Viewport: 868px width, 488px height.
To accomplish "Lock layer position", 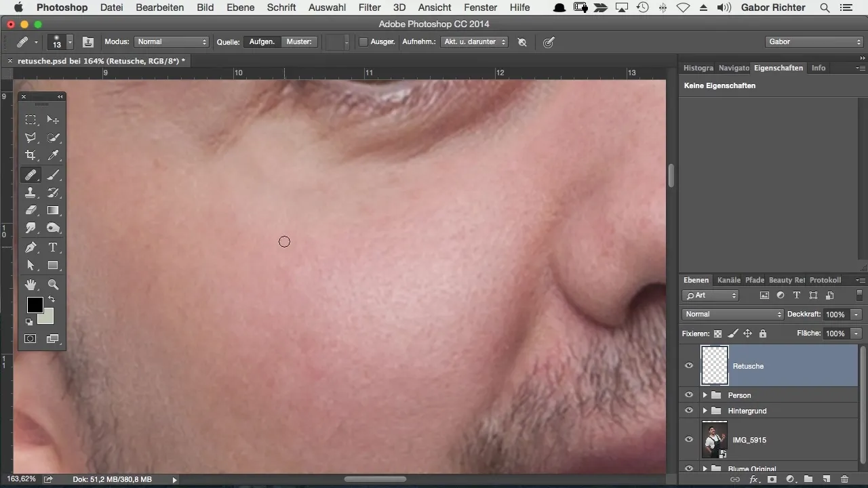I will point(747,333).
